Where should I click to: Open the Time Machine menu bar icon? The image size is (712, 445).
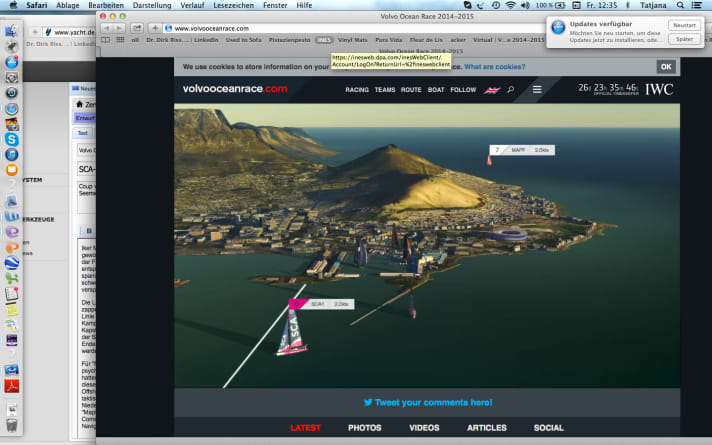pyautogui.click(x=496, y=5)
